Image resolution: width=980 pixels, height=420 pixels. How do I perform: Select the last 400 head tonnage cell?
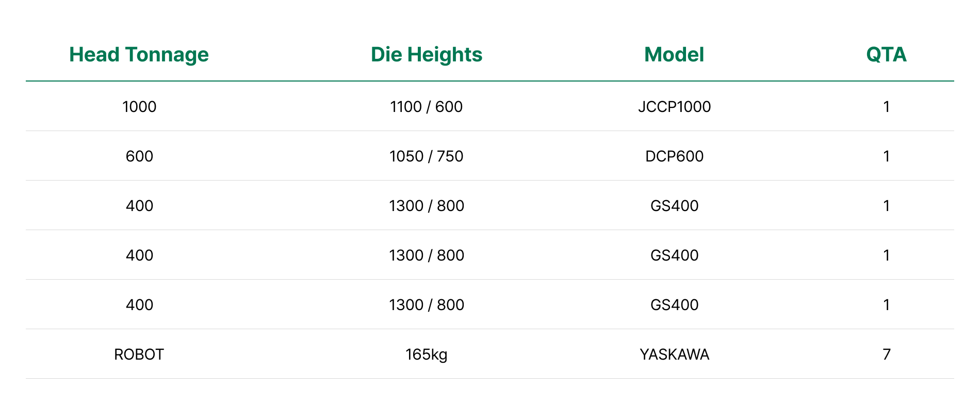pos(139,305)
